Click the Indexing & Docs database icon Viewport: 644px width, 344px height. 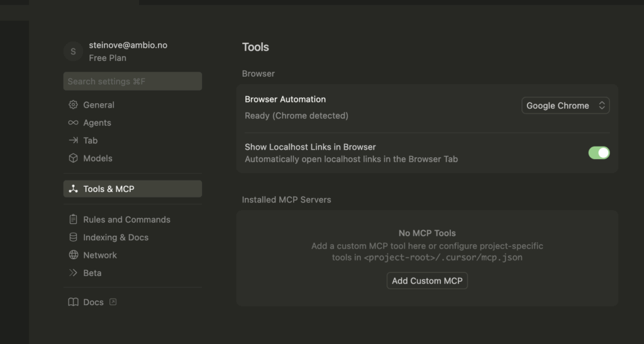(x=73, y=238)
